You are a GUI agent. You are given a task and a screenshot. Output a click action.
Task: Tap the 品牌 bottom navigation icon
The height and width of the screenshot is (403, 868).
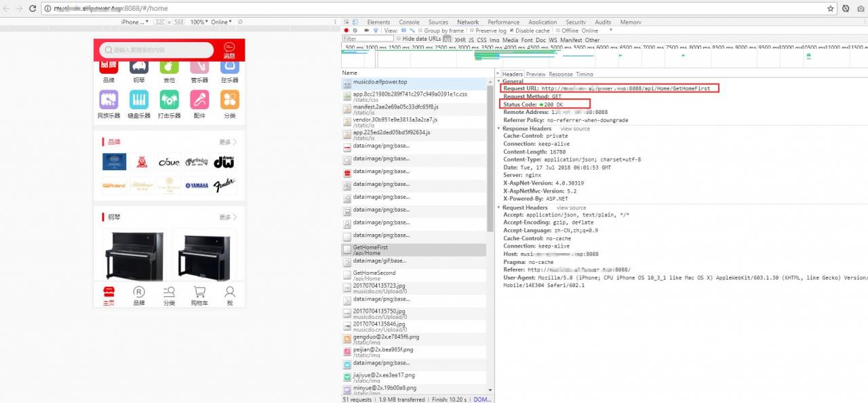click(x=139, y=292)
